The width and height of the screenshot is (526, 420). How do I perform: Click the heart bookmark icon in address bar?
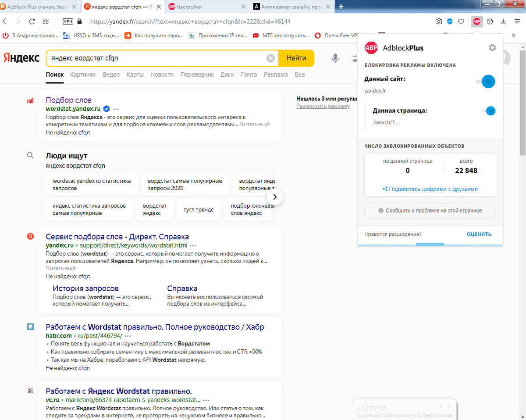click(x=461, y=21)
